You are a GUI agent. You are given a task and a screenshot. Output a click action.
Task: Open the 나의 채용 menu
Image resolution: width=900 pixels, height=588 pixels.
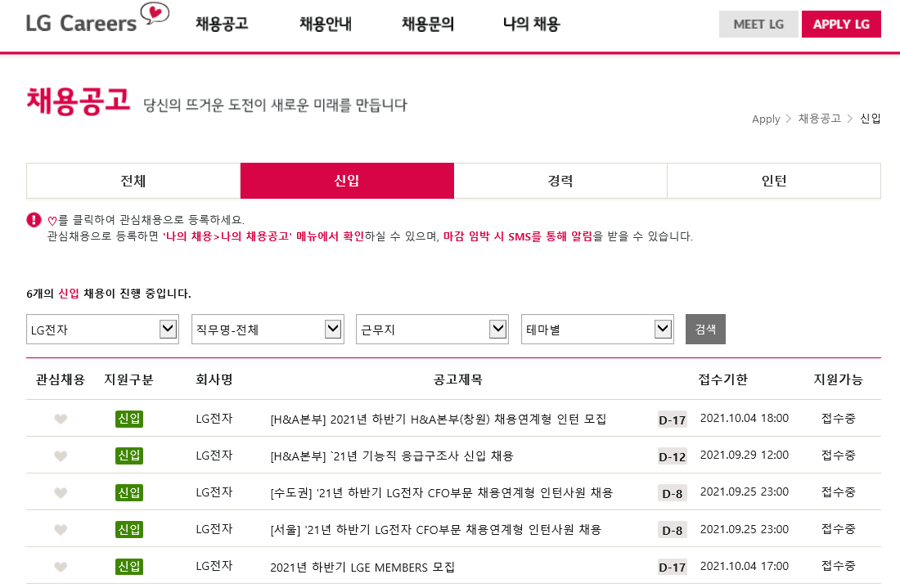click(x=531, y=25)
